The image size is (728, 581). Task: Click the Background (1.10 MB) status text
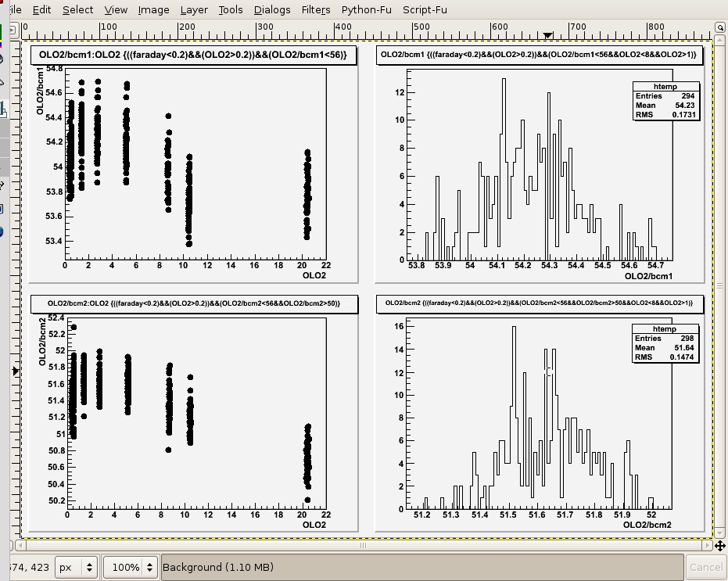pos(217,567)
